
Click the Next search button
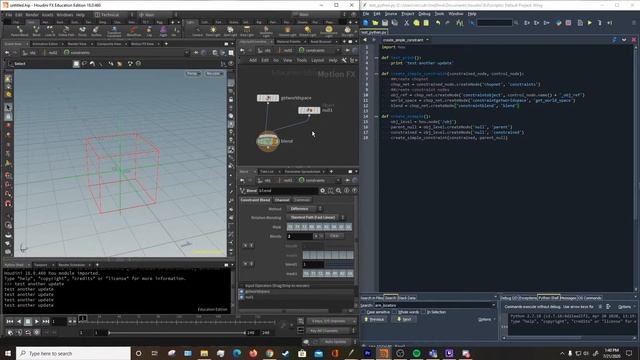coord(404,320)
